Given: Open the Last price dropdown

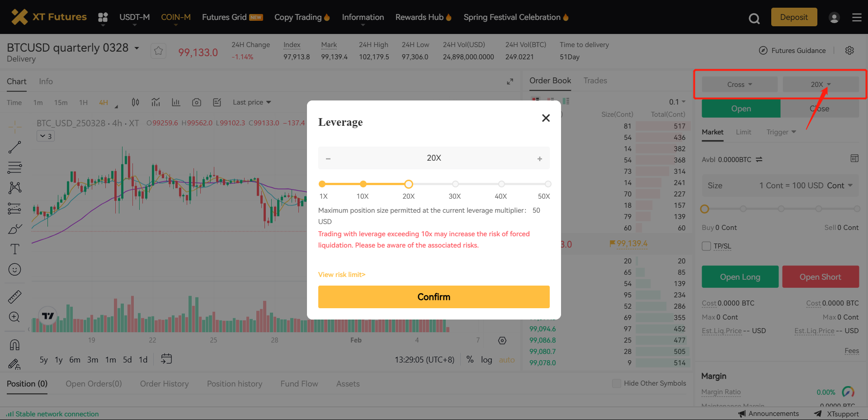Looking at the screenshot, I should pos(252,102).
